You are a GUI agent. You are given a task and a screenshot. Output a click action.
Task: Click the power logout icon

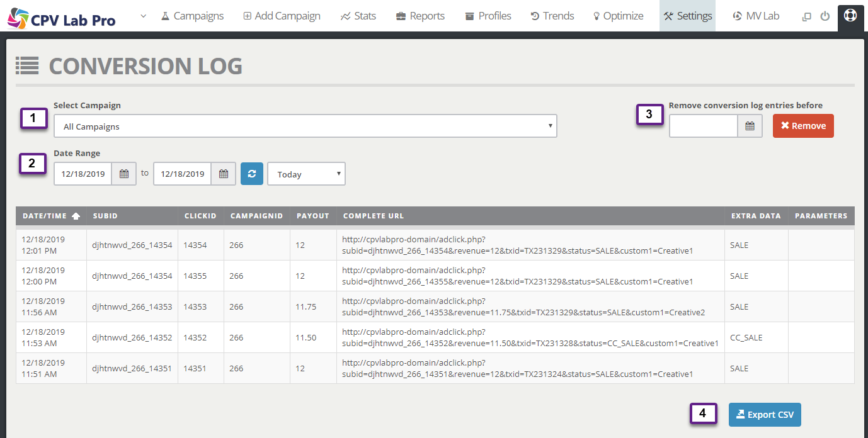coord(825,16)
